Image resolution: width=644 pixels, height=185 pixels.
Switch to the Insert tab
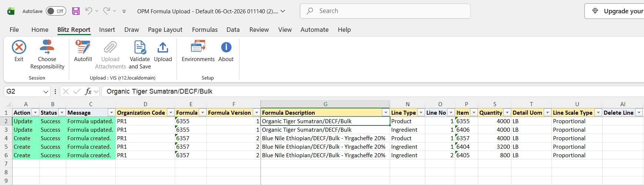(107, 30)
